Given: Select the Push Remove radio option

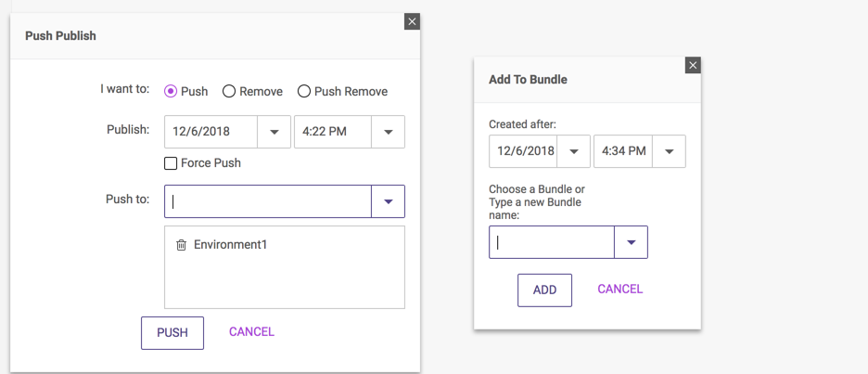Looking at the screenshot, I should [303, 92].
